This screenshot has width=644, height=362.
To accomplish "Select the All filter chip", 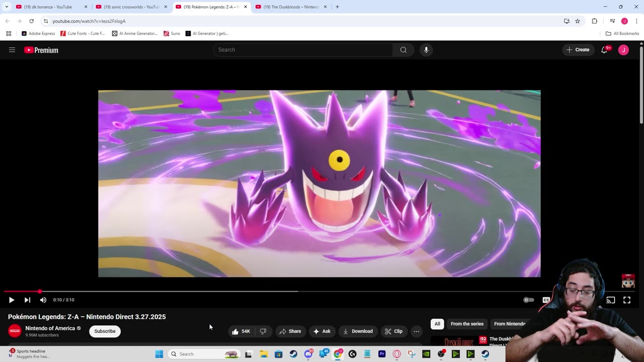I will pos(437,324).
